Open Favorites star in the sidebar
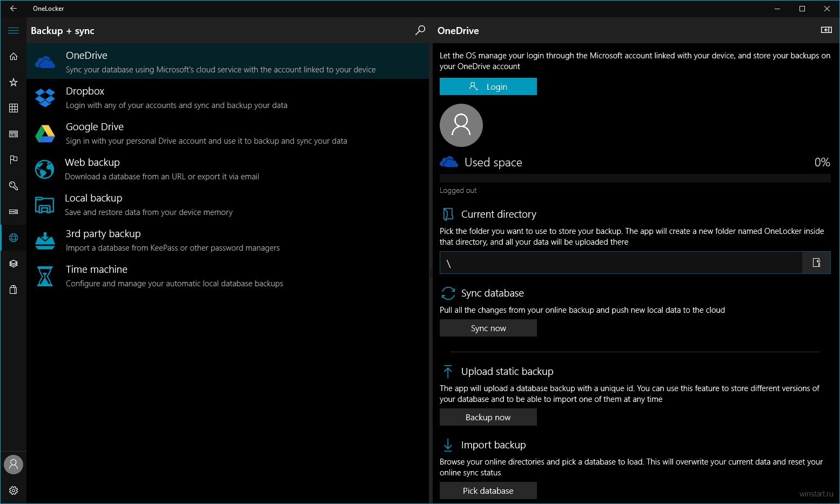 [x=14, y=82]
